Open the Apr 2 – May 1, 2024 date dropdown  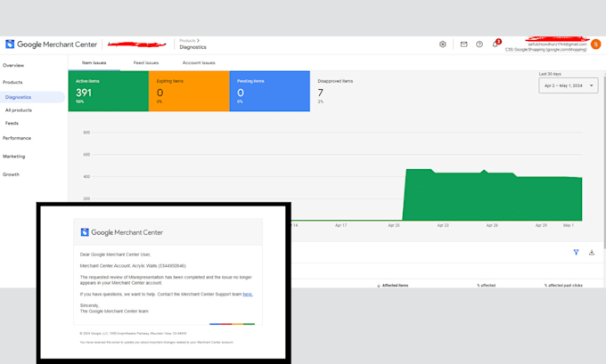pyautogui.click(x=569, y=85)
